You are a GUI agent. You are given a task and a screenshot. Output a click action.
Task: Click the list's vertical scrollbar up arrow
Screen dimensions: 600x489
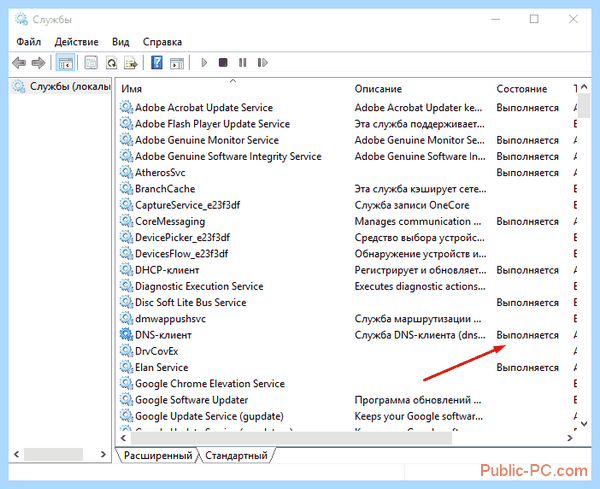point(584,87)
